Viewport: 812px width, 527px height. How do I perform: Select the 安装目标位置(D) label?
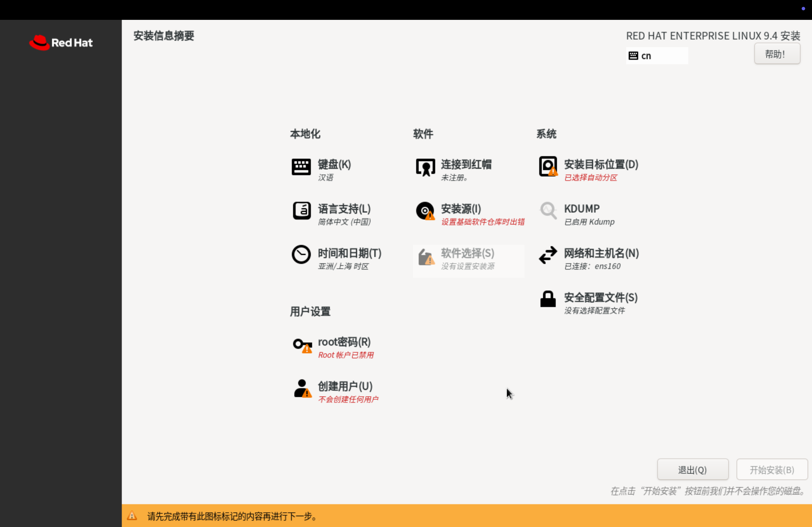pos(601,164)
